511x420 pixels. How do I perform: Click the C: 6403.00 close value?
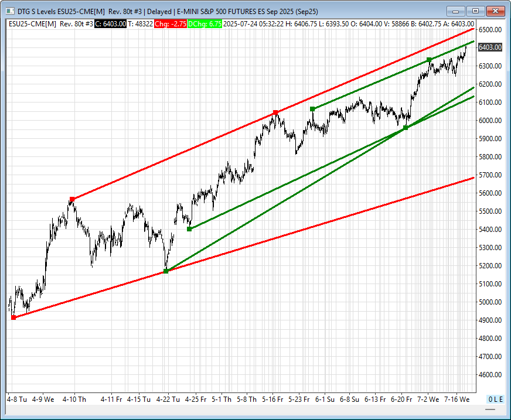110,24
